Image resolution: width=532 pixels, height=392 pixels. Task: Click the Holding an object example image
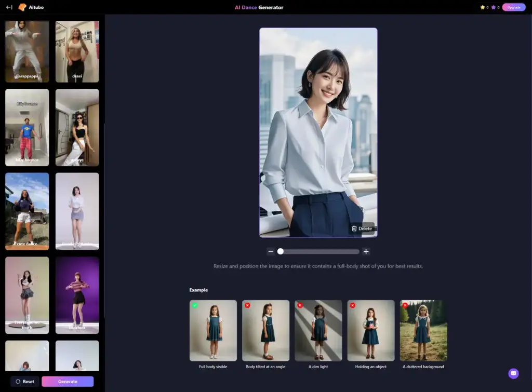[x=371, y=330]
